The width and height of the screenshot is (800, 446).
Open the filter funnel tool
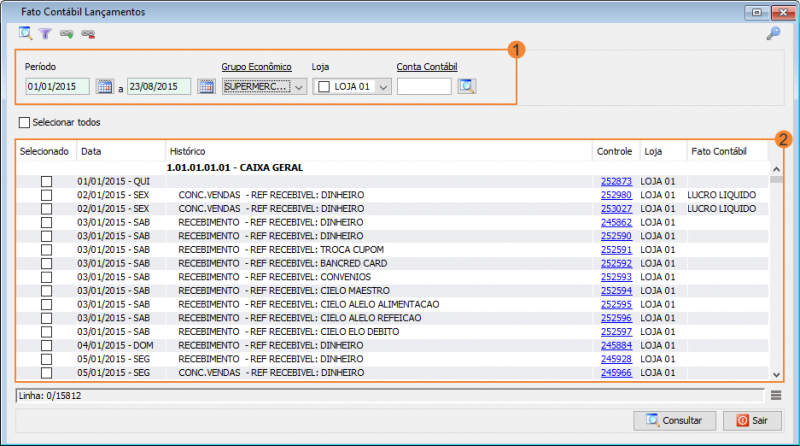(45, 34)
